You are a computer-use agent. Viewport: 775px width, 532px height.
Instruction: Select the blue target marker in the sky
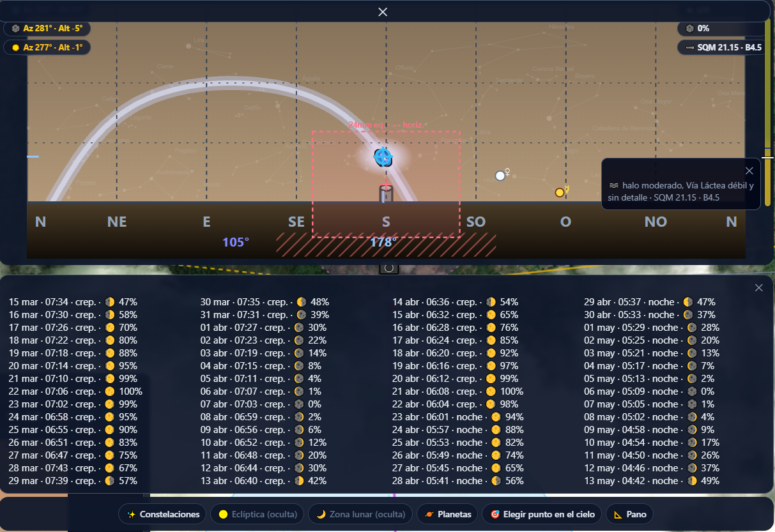click(383, 156)
